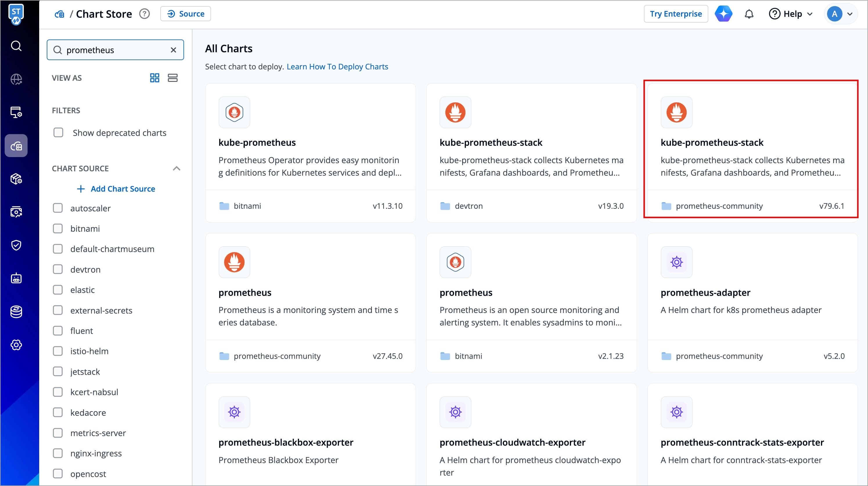The width and height of the screenshot is (868, 486).
Task: Enable Show deprecated charts checkbox
Action: coord(58,132)
